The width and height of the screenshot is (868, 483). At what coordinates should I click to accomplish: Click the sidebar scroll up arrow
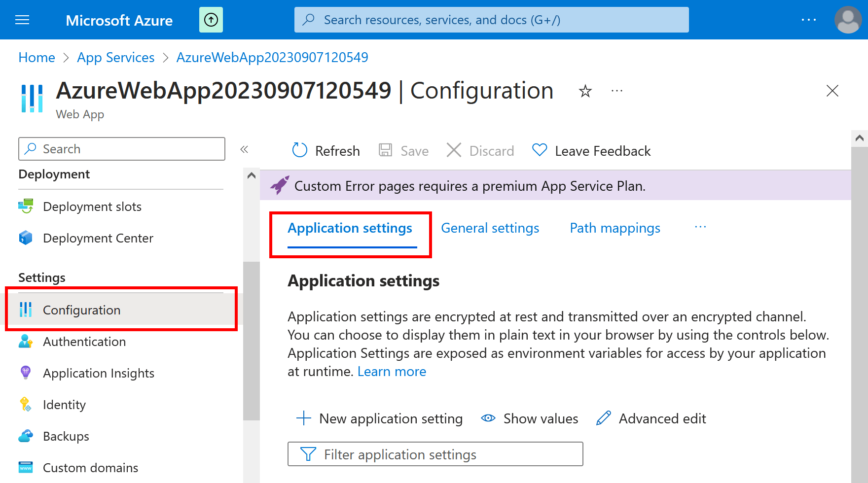(x=252, y=175)
